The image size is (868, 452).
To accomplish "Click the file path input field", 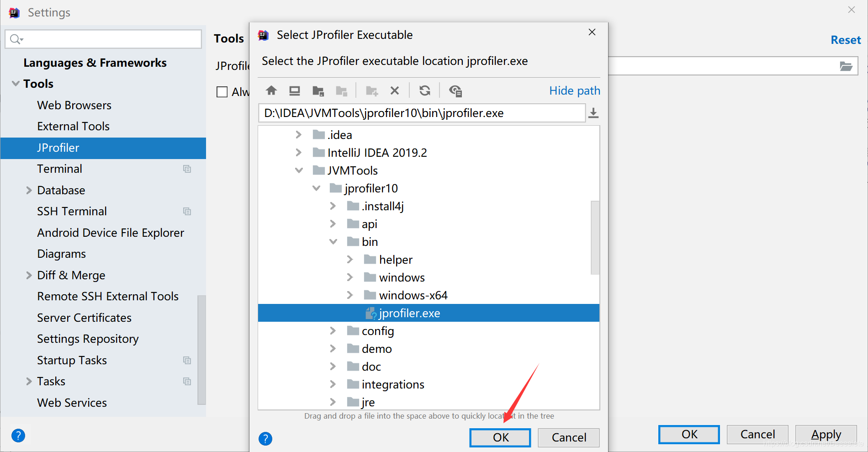I will 422,113.
